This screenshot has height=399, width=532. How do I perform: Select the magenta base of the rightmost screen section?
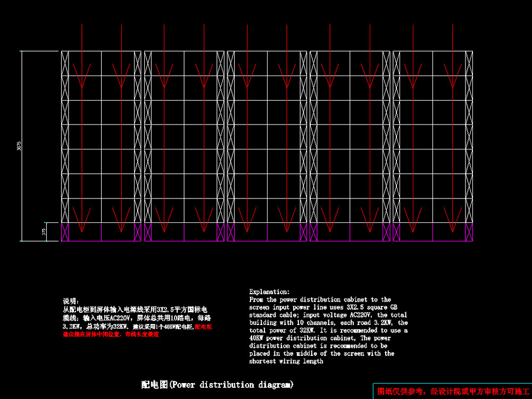[433, 232]
